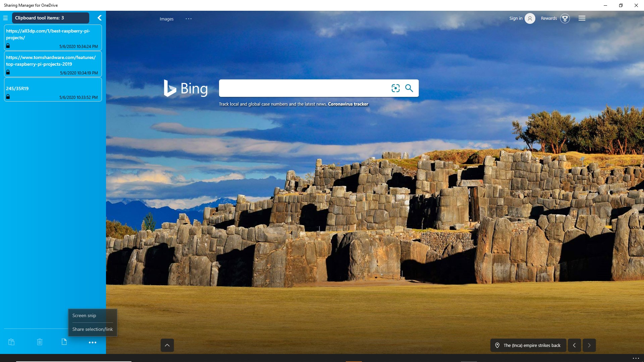Viewport: 644px width, 362px height.
Task: Click the paste icon in bottom toolbar
Action: tap(11, 342)
